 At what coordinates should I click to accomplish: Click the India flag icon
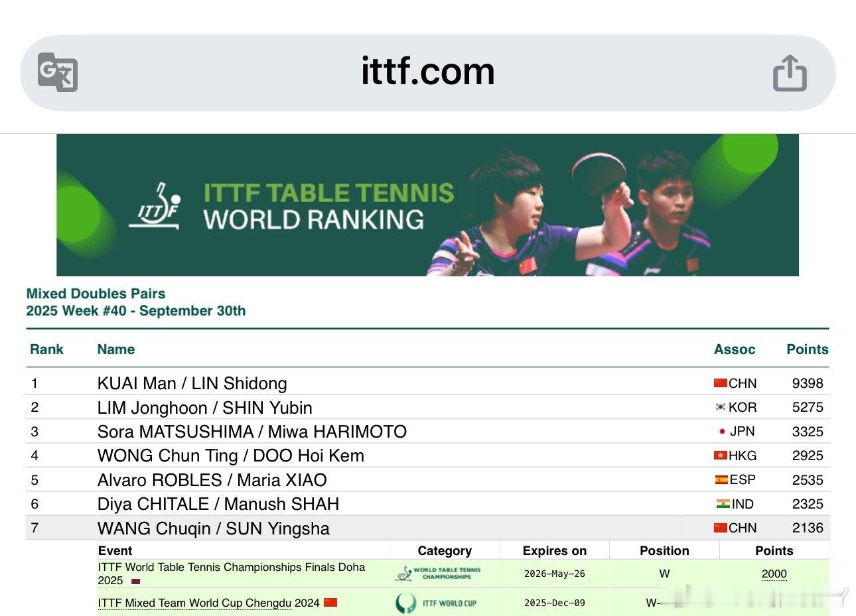click(x=723, y=504)
